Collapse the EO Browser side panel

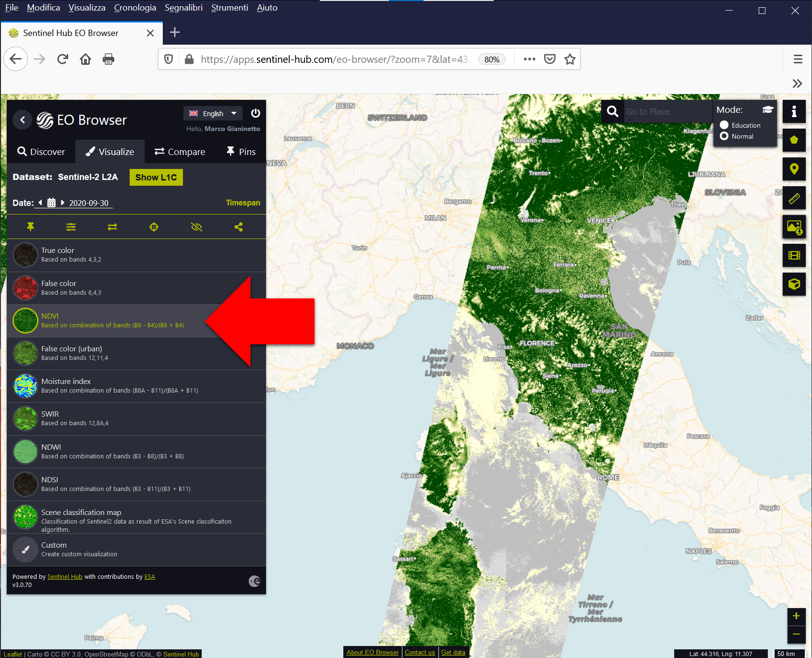[x=23, y=120]
